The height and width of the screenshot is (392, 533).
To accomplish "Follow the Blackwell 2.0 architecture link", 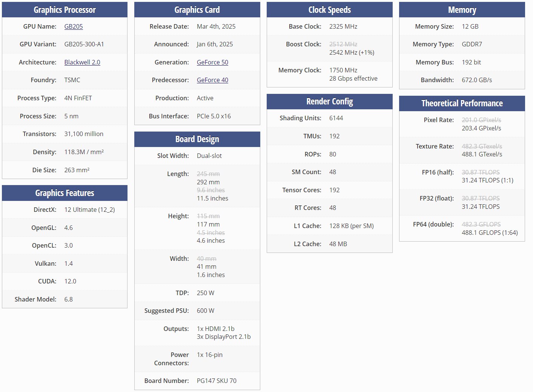I will [82, 62].
